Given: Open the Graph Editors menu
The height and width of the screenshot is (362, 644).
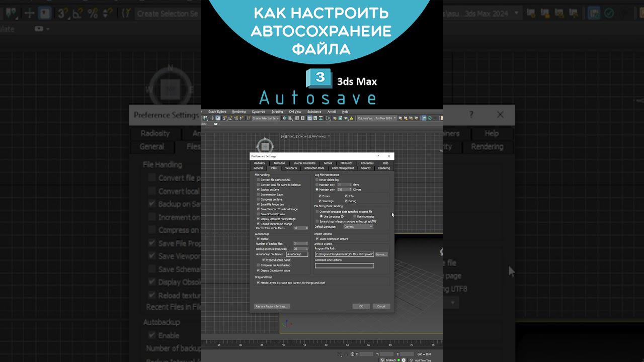Looking at the screenshot, I should pos(217,112).
